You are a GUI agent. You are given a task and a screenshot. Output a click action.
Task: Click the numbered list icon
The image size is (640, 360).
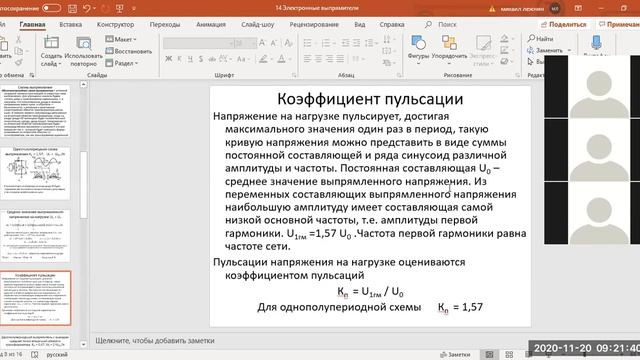coord(325,43)
